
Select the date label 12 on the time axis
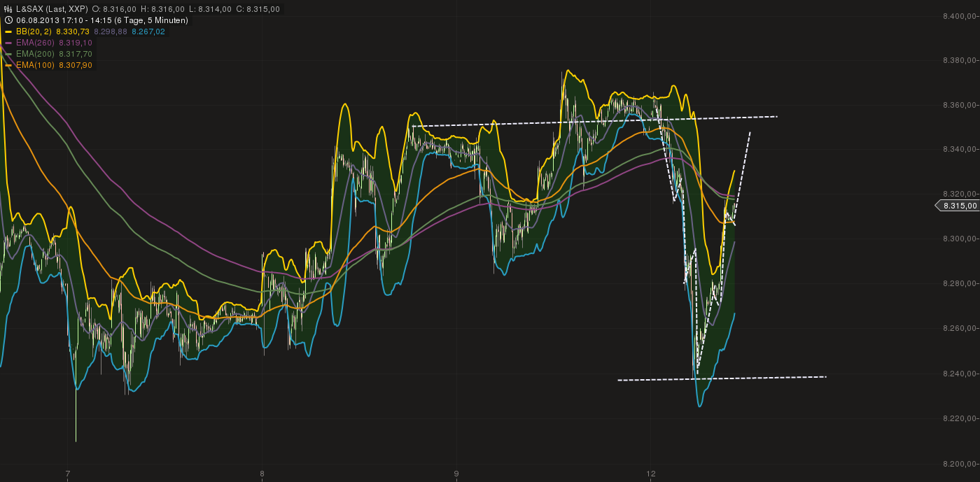pyautogui.click(x=651, y=472)
